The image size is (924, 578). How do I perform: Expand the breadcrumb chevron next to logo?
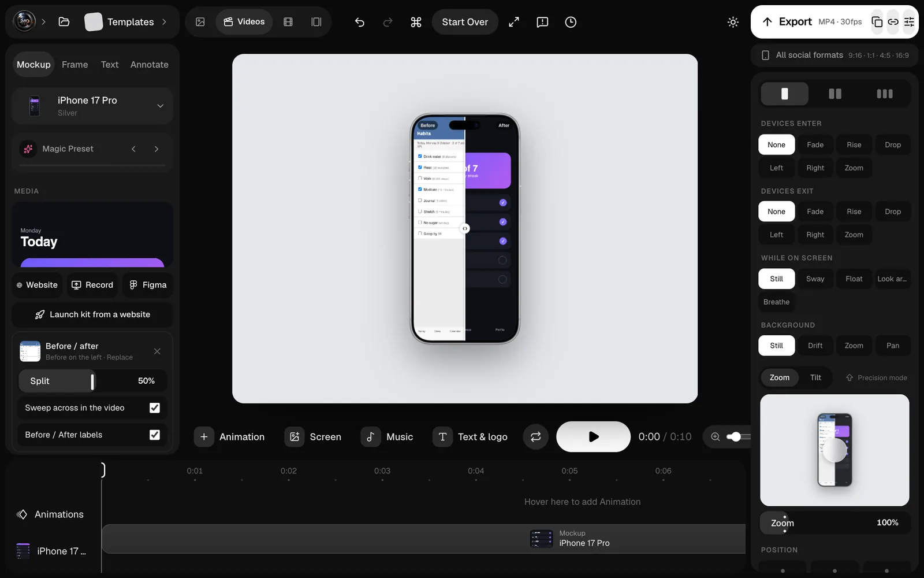pos(43,22)
